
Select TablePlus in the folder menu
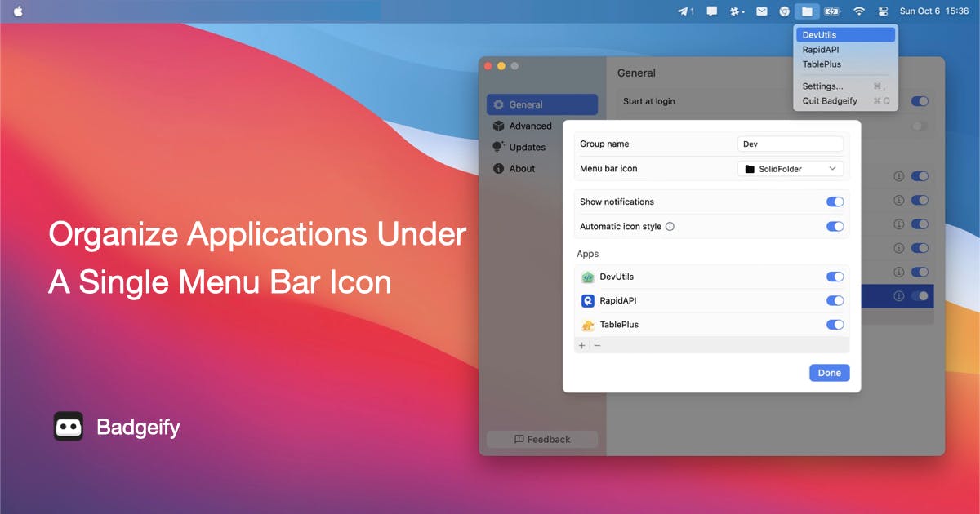[x=846, y=64]
